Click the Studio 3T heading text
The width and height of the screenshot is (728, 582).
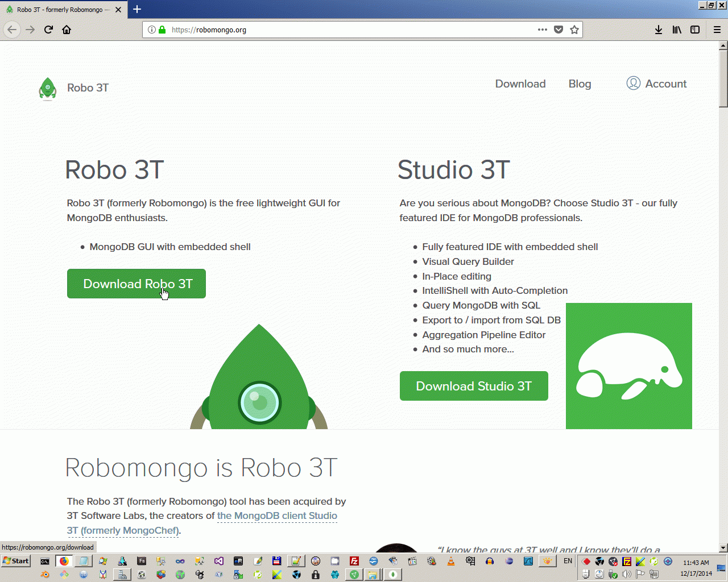[454, 170]
